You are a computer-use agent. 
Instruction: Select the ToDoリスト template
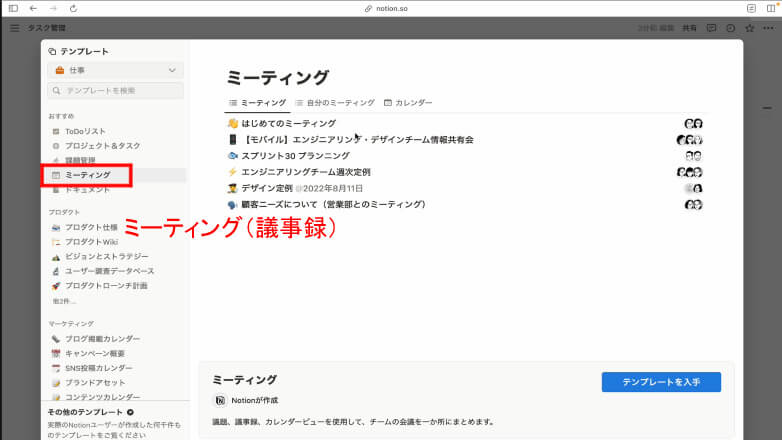coord(85,131)
